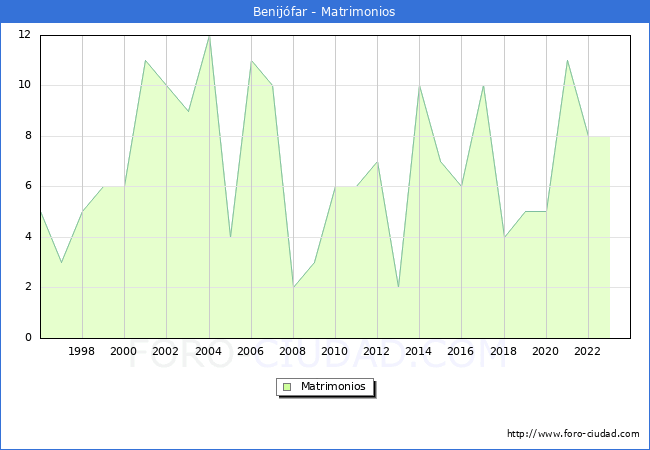Click the 2013 low point at value 2
Screen dimensions: 650x450
coord(398,287)
